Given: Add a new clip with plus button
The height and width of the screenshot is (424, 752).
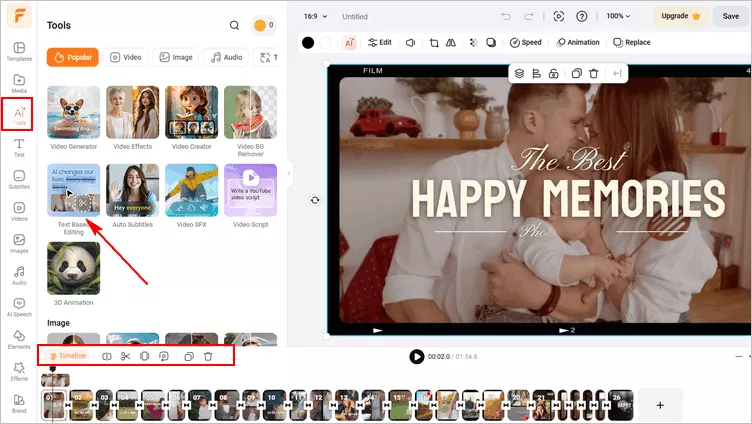Looking at the screenshot, I should click(660, 405).
